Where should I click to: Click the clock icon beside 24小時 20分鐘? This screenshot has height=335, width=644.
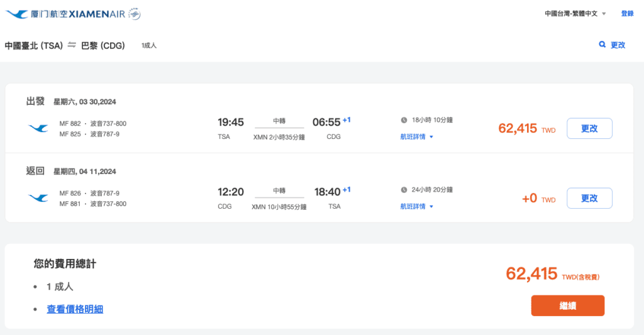point(404,190)
